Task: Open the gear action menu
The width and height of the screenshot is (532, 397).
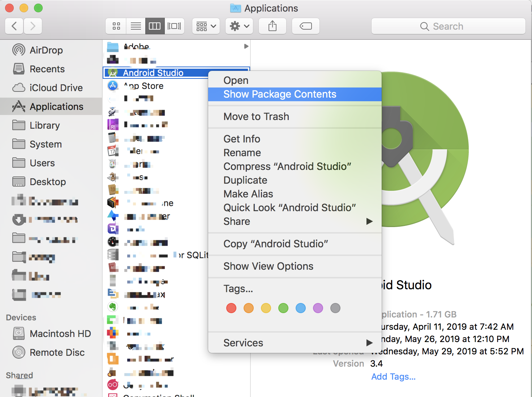Action: pos(239,26)
